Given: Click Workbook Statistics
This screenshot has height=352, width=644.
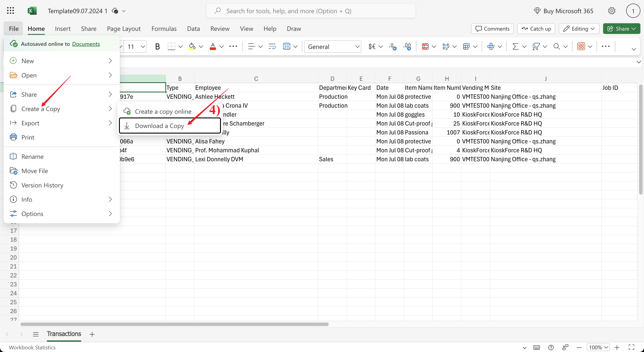Looking at the screenshot, I should pos(32,347).
